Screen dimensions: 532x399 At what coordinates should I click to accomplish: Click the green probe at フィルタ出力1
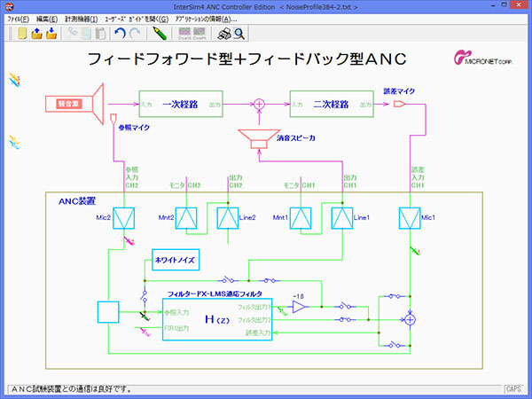pos(282,311)
